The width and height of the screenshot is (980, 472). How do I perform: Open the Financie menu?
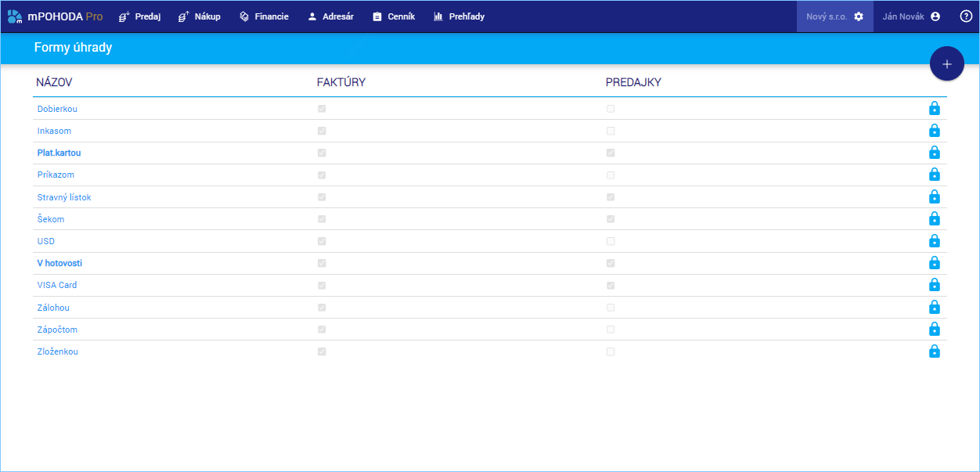pyautogui.click(x=264, y=16)
